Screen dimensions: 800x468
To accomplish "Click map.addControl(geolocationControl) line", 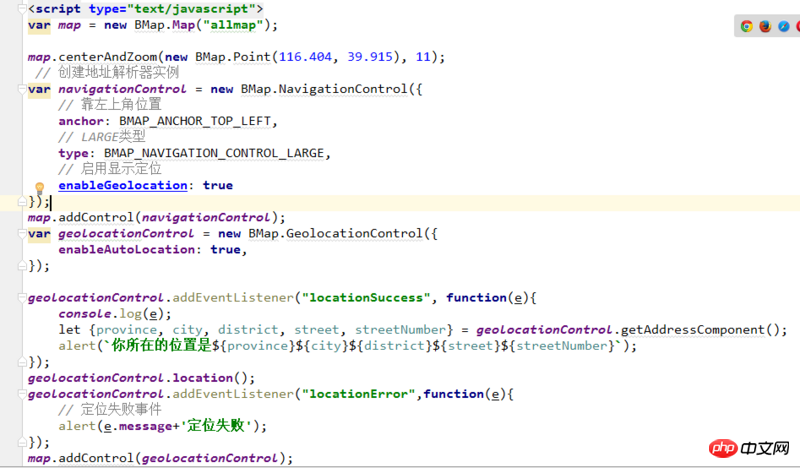I will [160, 458].
